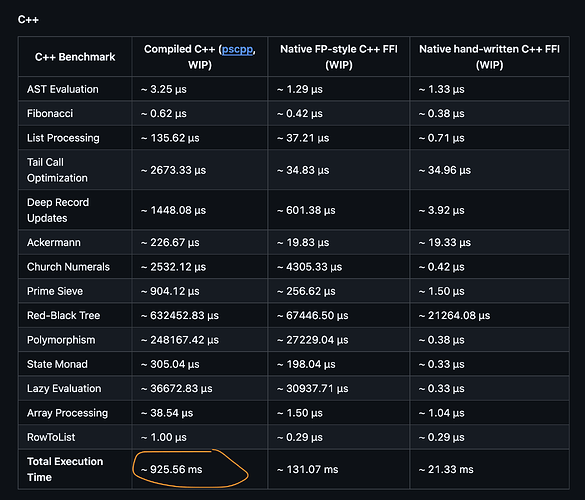Select the 'Tail Call Optimization' row label
The image size is (585, 500).
[57, 170]
